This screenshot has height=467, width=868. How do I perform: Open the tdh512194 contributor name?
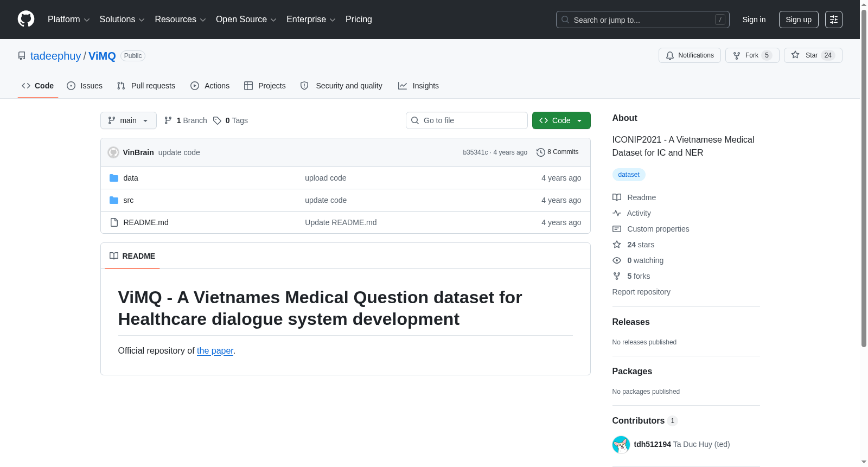point(653,445)
